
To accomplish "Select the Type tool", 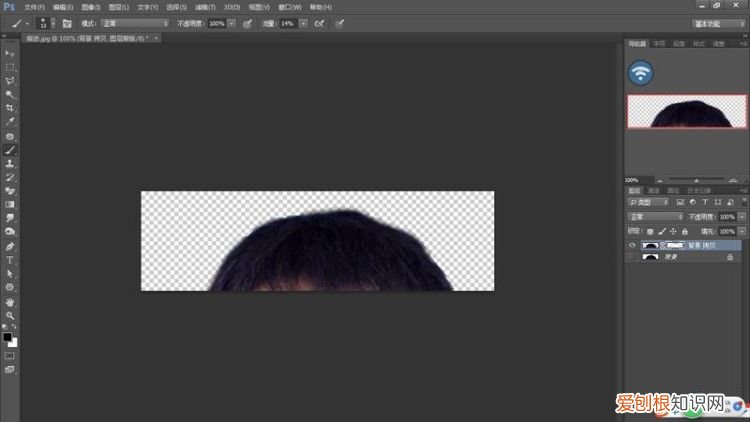I will (x=10, y=259).
